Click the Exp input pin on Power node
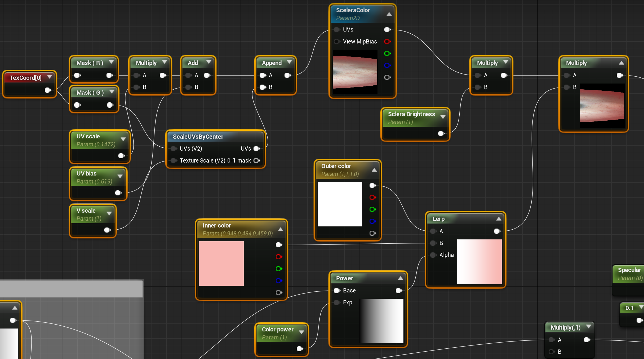 click(337, 303)
